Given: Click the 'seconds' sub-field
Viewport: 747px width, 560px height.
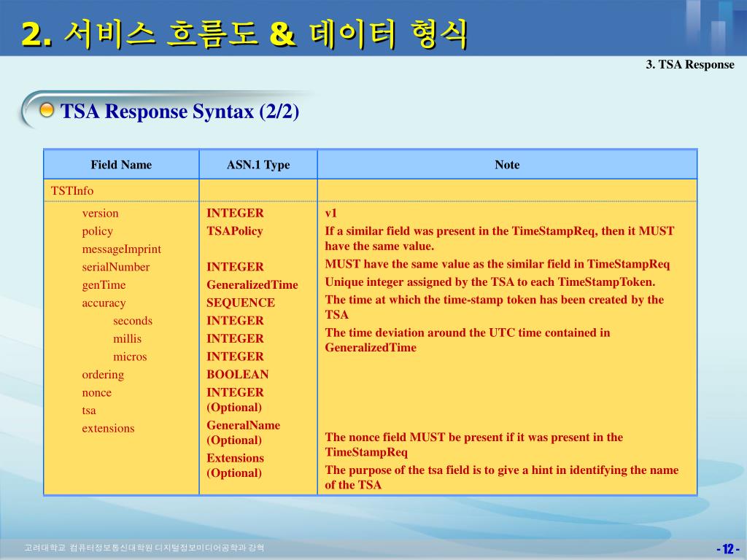Looking at the screenshot, I should click(133, 321).
